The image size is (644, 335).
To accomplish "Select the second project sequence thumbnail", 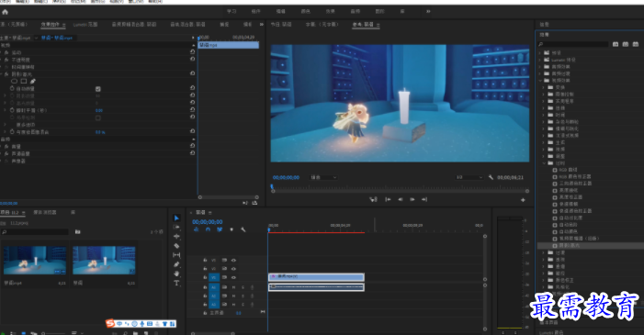I will click(x=104, y=261).
